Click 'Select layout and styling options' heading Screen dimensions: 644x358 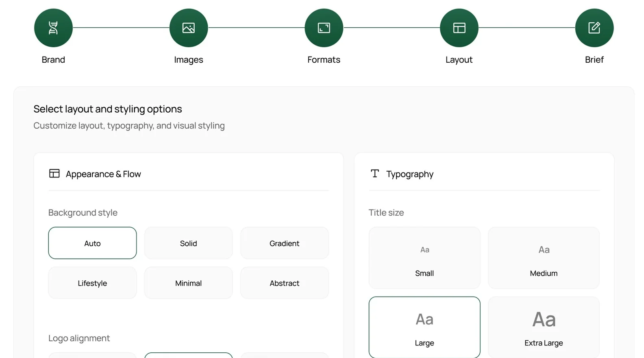click(108, 109)
